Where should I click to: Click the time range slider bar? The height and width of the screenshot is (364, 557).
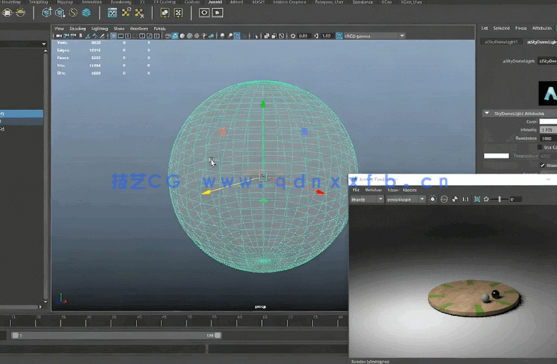pyautogui.click(x=116, y=335)
